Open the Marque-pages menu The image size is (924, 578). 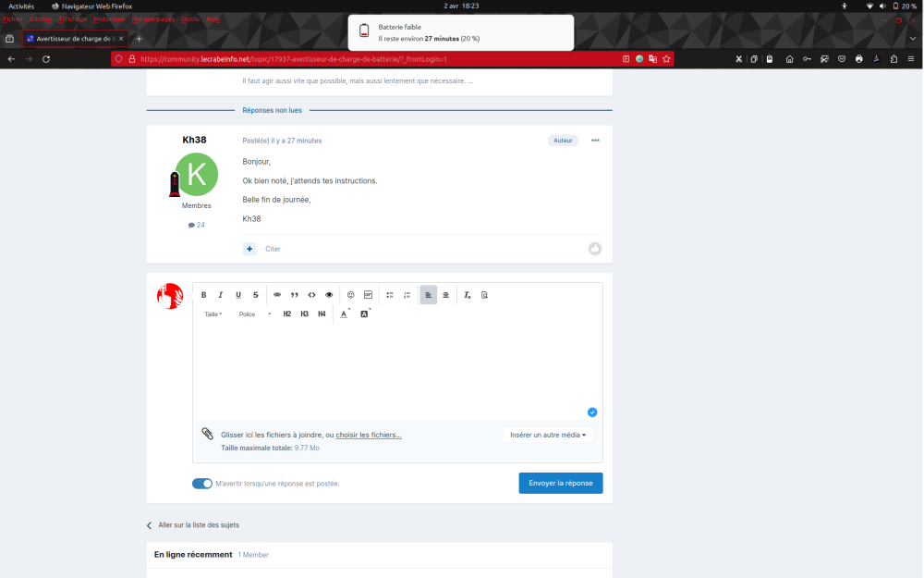pyautogui.click(x=153, y=18)
